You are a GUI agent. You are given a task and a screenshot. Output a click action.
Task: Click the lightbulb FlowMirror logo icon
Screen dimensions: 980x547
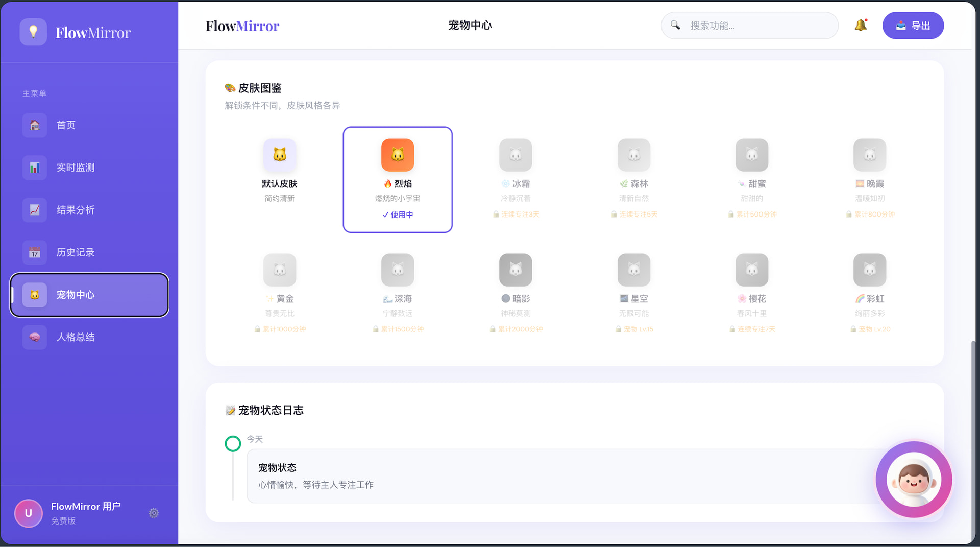(x=33, y=32)
